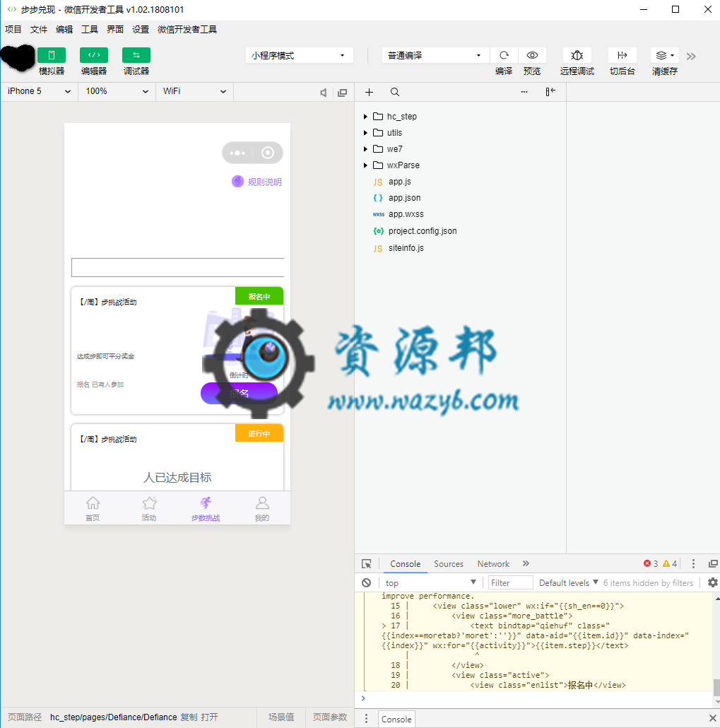The width and height of the screenshot is (720, 728).
Task: Open devtools customize three-dot menu
Action: click(694, 563)
